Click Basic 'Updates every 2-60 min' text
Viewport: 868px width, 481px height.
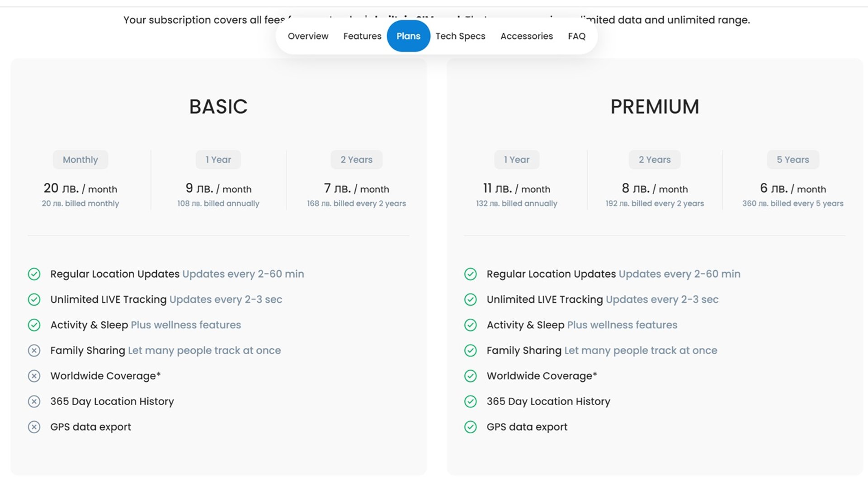click(243, 274)
